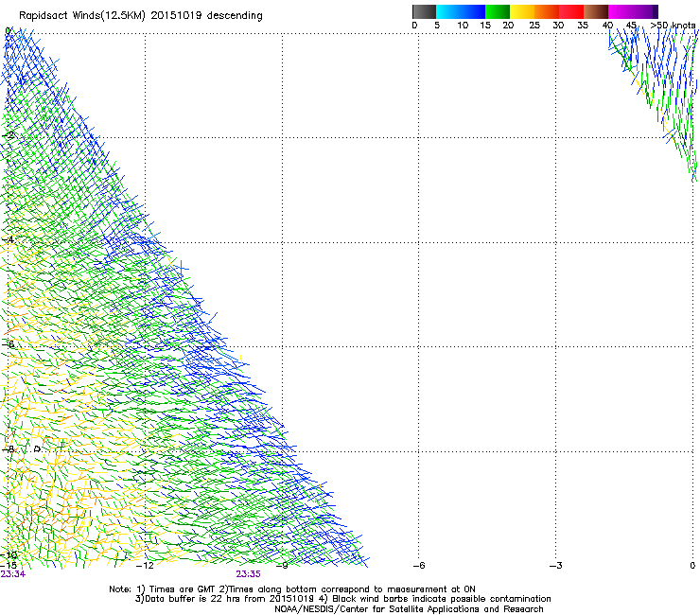The width and height of the screenshot is (700, 615).
Task: Click the note 'Data buffer is 22 hrs'
Action: [x=192, y=599]
